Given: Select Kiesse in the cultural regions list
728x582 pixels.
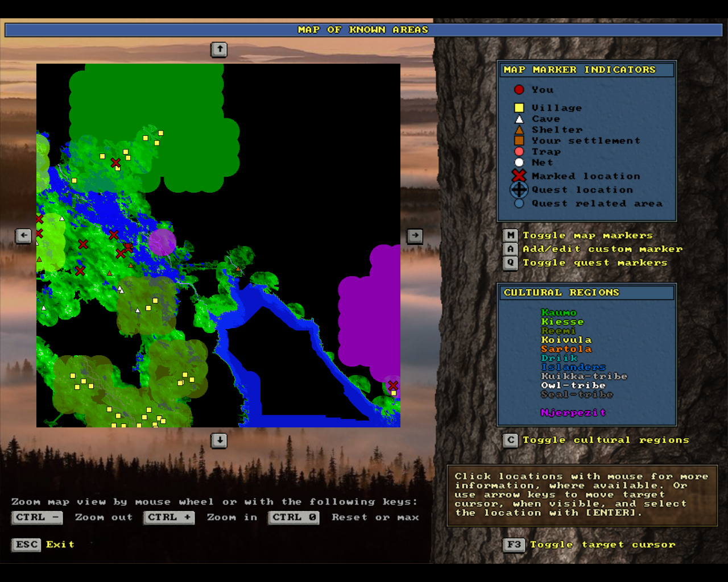Looking at the screenshot, I should click(x=562, y=322).
